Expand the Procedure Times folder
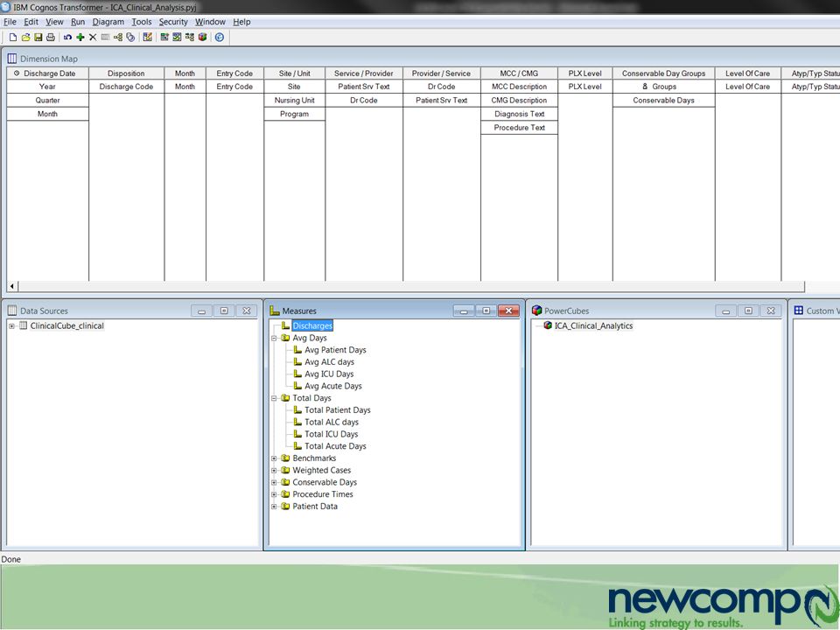 pos(274,494)
